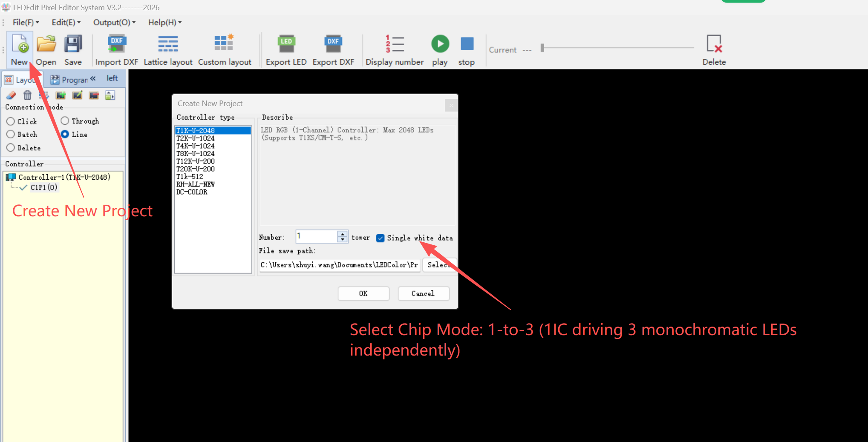This screenshot has width=868, height=442.
Task: Open the File(F) menu
Action: pyautogui.click(x=26, y=23)
